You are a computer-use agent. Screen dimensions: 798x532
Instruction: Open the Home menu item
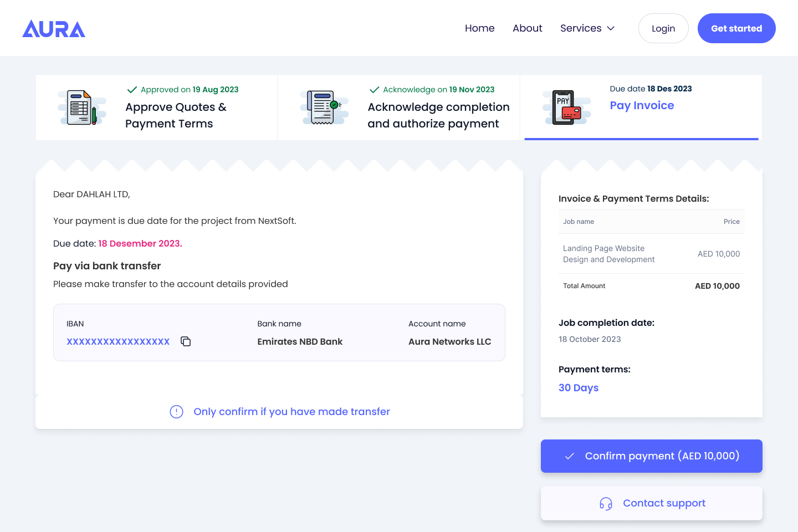coord(479,28)
